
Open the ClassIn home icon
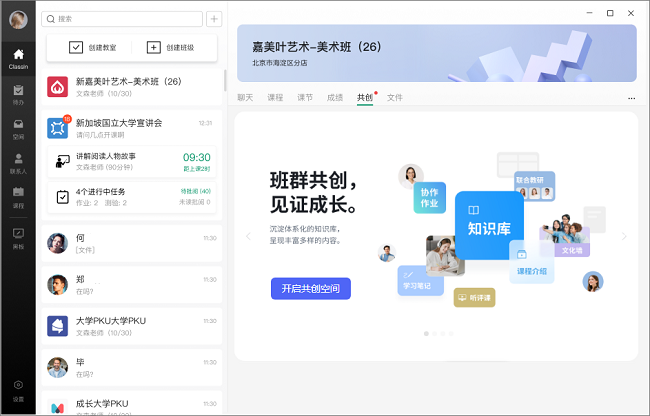click(18, 57)
